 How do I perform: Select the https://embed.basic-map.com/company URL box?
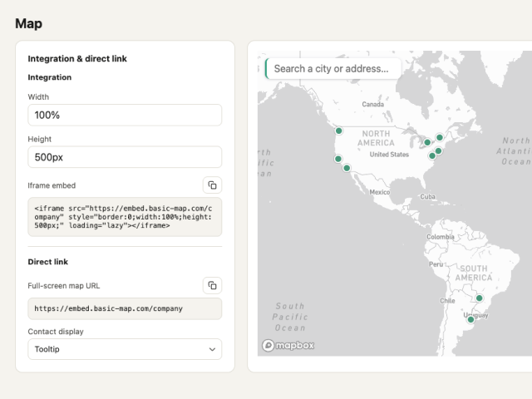click(125, 308)
